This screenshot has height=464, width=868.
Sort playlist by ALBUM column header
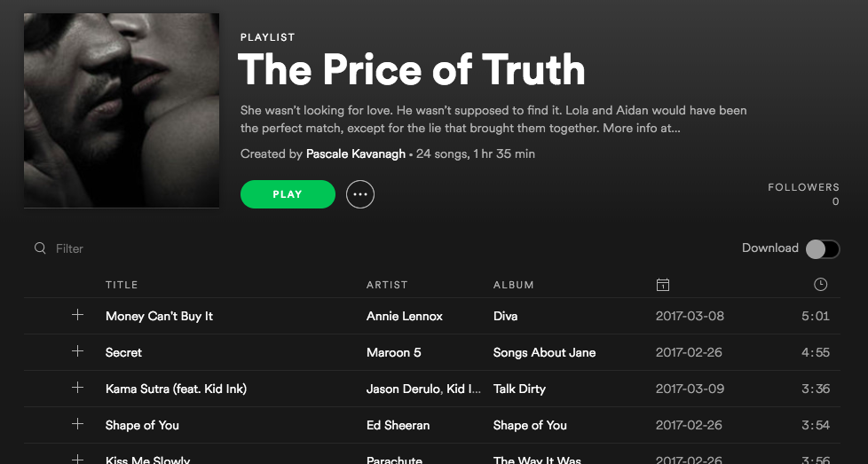[x=514, y=285]
